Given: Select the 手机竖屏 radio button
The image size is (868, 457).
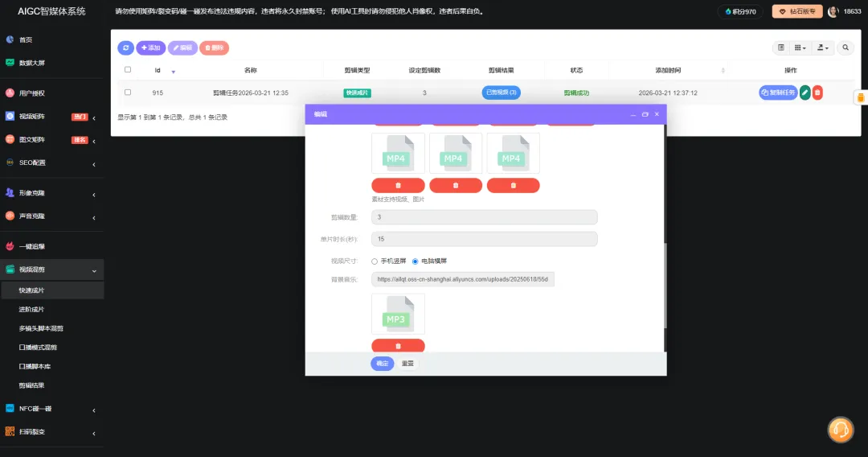Looking at the screenshot, I should point(375,261).
